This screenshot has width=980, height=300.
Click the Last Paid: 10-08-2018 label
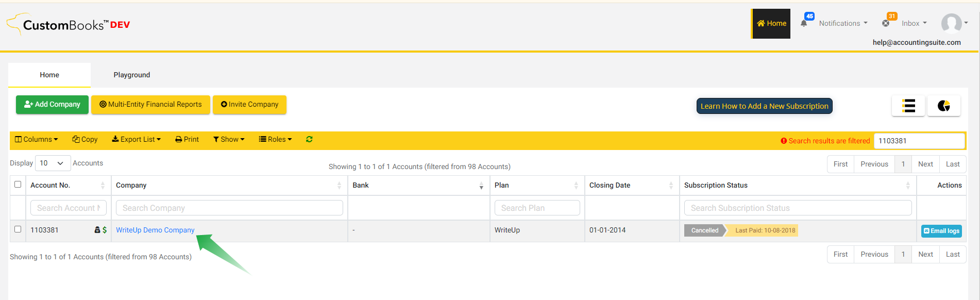click(765, 230)
